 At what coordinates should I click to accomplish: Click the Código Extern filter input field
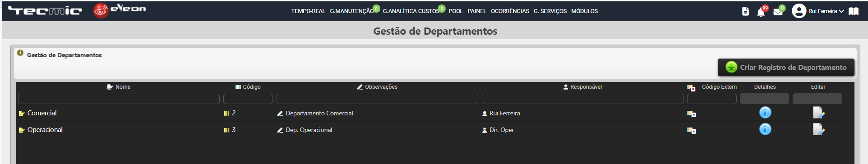711,99
